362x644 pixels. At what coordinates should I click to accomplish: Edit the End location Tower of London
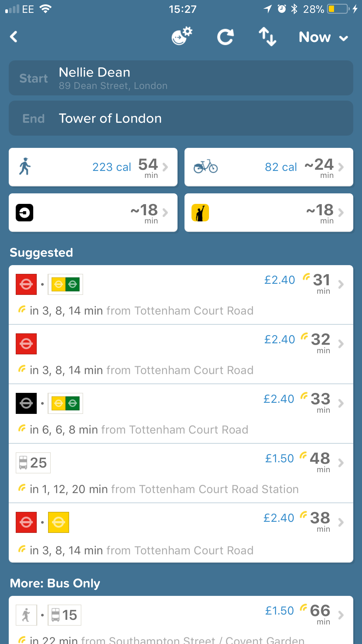click(181, 118)
